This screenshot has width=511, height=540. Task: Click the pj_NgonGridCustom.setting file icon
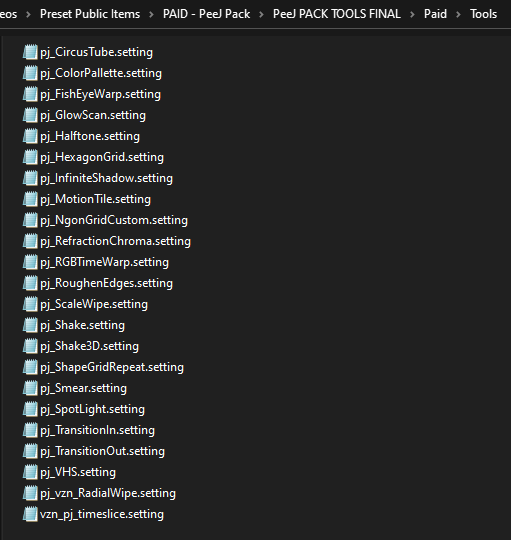click(x=30, y=220)
